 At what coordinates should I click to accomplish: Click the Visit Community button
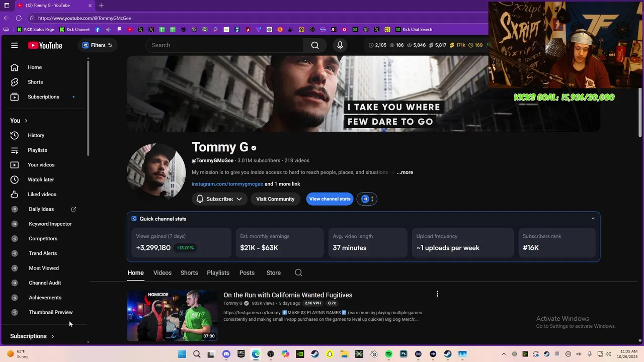pos(275,199)
